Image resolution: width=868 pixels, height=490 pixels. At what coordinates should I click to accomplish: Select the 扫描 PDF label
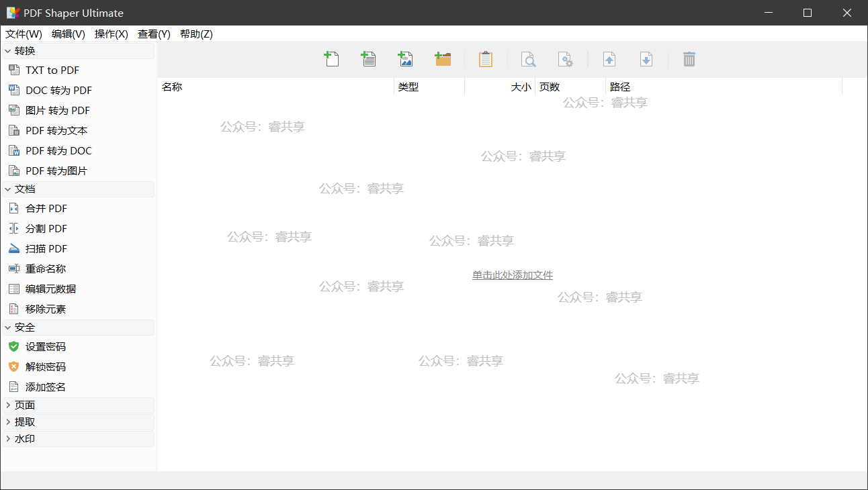pos(46,249)
